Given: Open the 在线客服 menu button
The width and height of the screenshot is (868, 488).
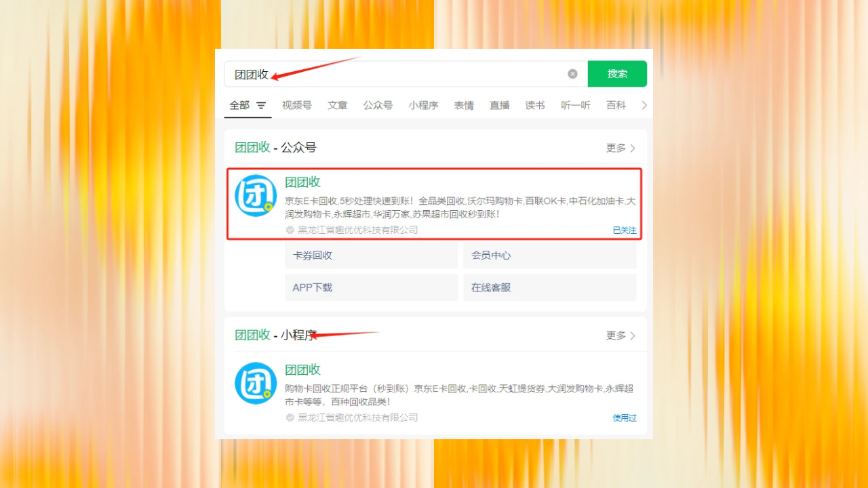Looking at the screenshot, I should [550, 287].
